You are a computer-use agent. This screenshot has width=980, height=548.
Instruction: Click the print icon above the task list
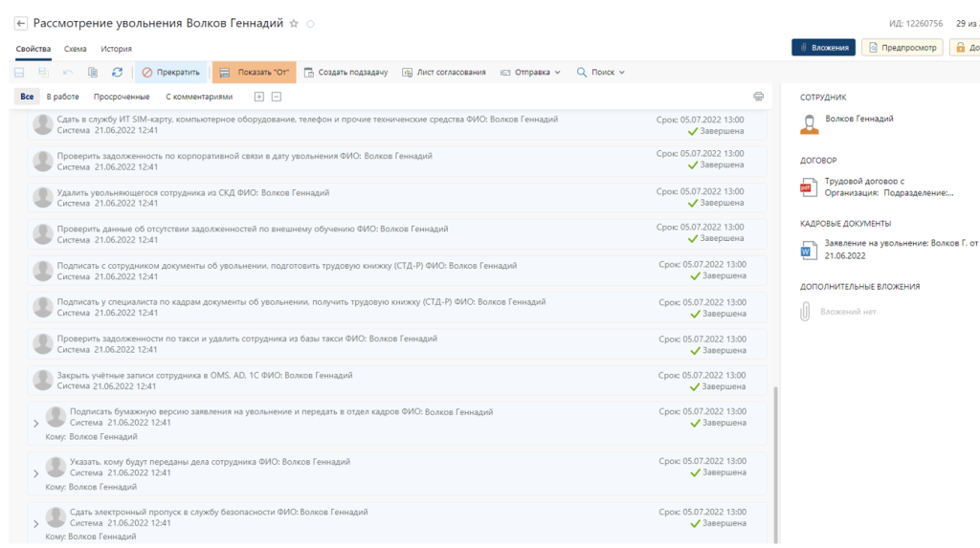coord(758,97)
